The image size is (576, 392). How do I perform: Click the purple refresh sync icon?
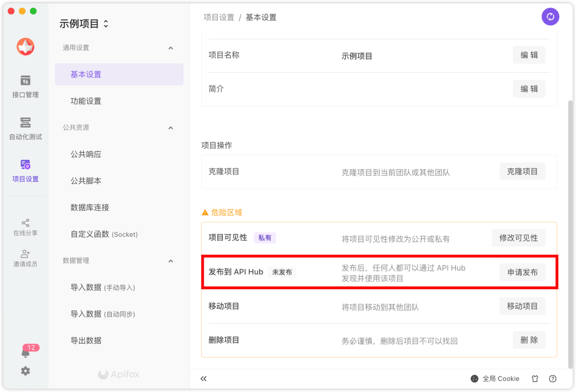pos(550,17)
